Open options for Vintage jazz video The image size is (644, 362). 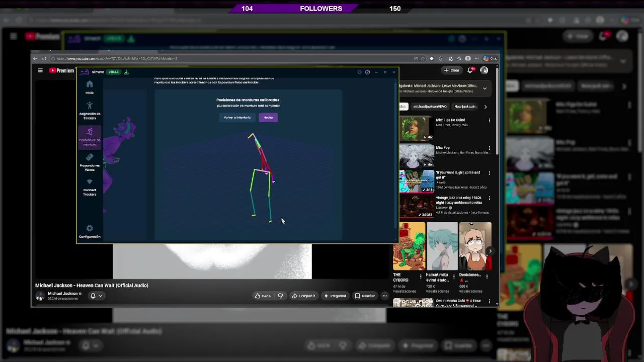click(489, 199)
